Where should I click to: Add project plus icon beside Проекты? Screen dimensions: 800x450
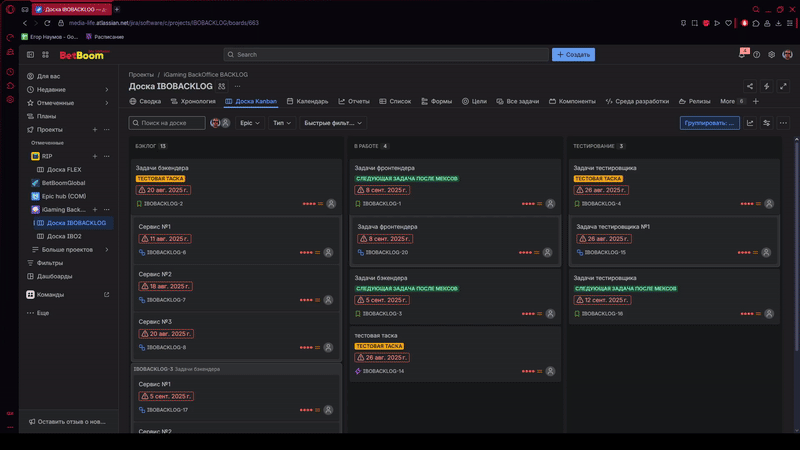click(x=95, y=130)
